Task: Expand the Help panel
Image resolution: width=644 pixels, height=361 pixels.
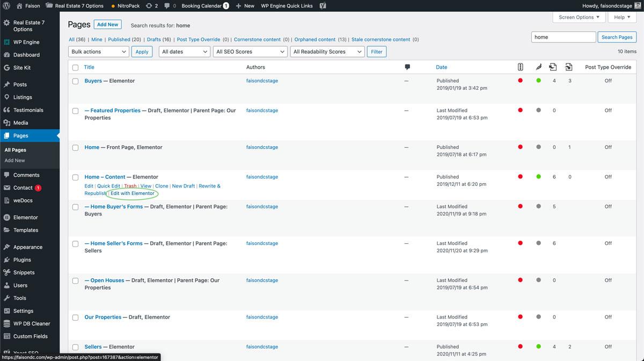Action: 623,17
